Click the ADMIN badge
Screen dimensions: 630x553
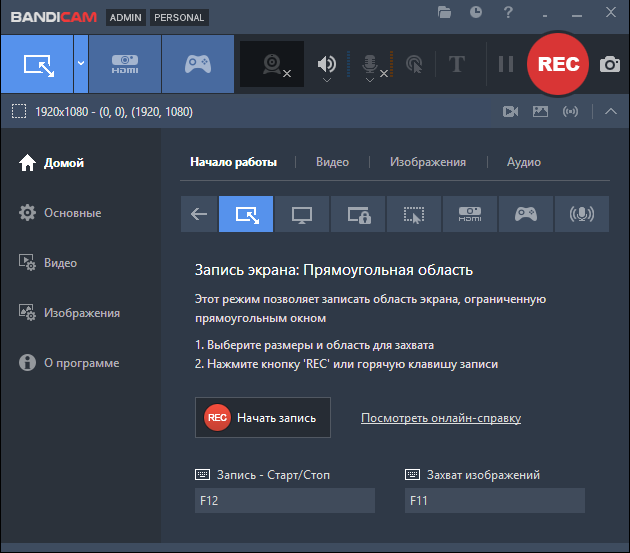[x=126, y=18]
